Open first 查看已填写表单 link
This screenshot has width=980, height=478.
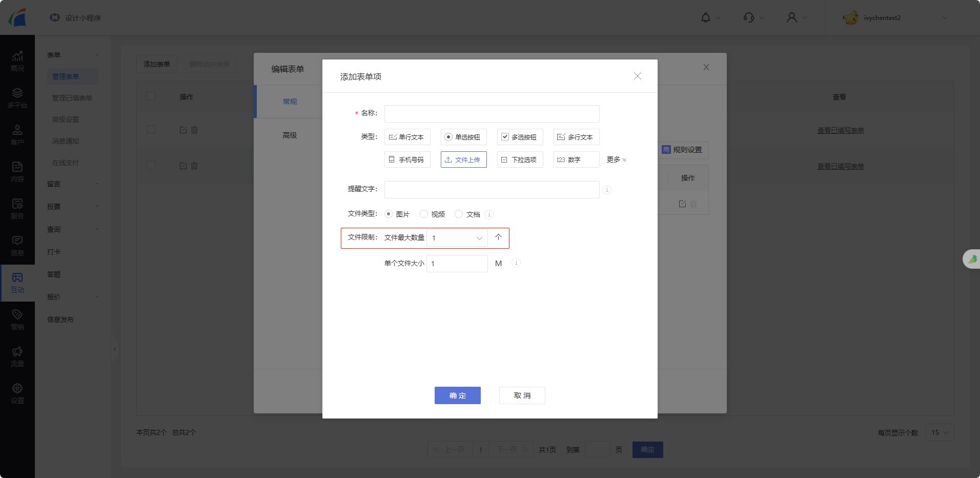click(x=841, y=130)
